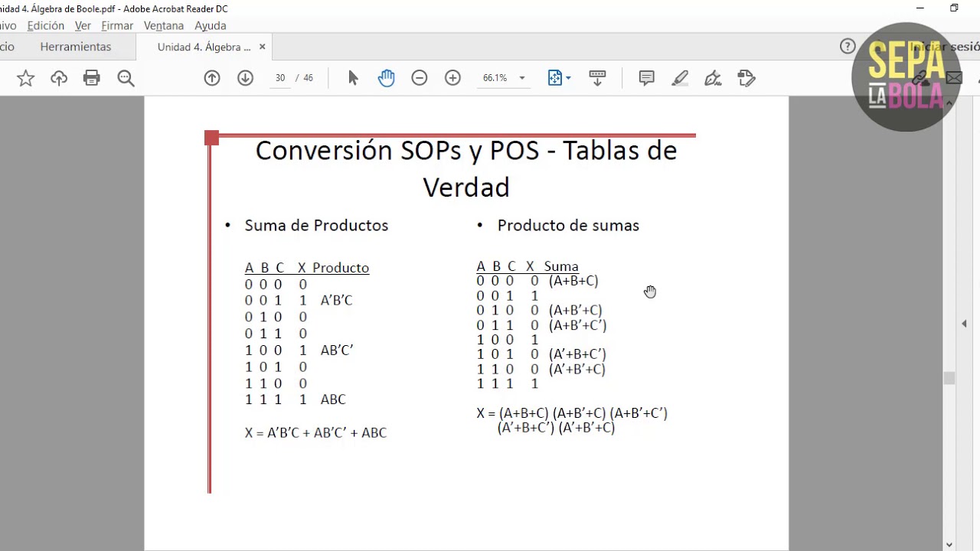Open the Ver menu
Viewport: 980px width, 551px height.
(x=83, y=25)
